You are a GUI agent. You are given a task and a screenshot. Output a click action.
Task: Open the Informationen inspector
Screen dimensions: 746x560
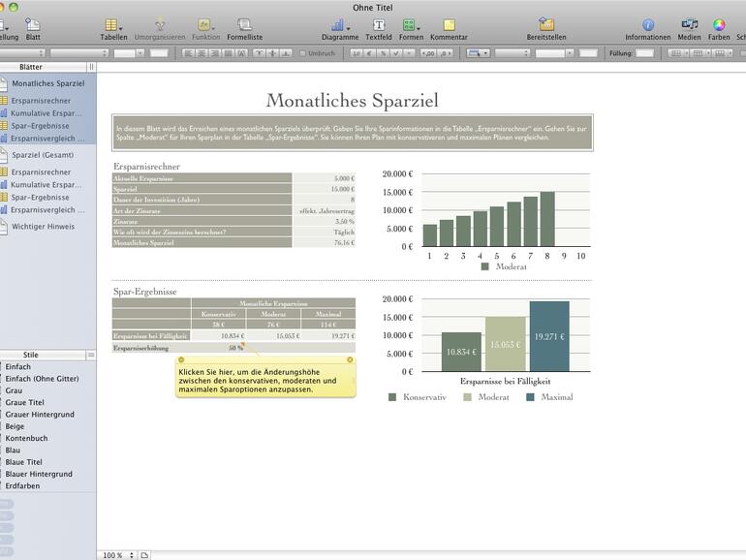click(647, 28)
